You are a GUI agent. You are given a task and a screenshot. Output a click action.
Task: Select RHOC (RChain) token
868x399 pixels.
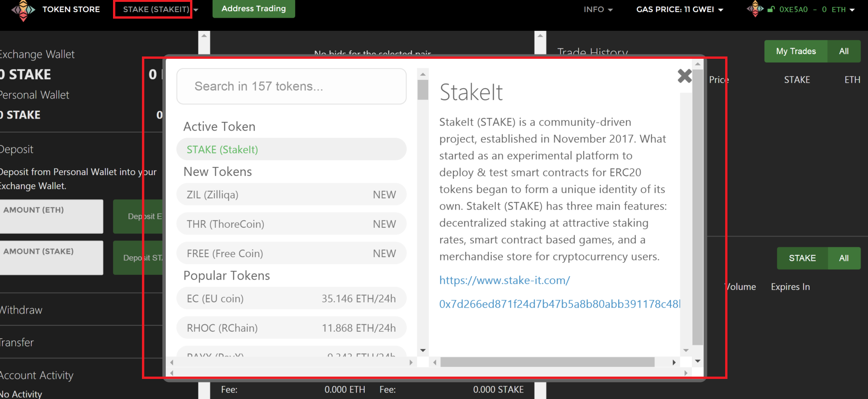(291, 328)
